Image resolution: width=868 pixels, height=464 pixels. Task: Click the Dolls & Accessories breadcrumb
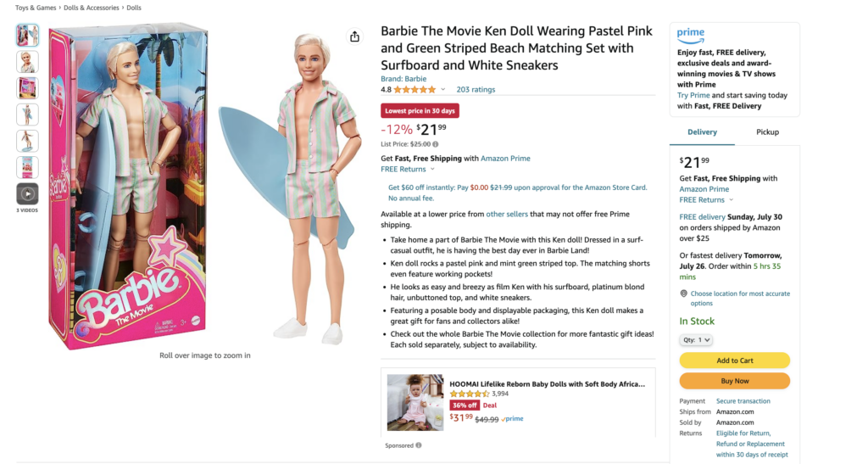click(92, 8)
